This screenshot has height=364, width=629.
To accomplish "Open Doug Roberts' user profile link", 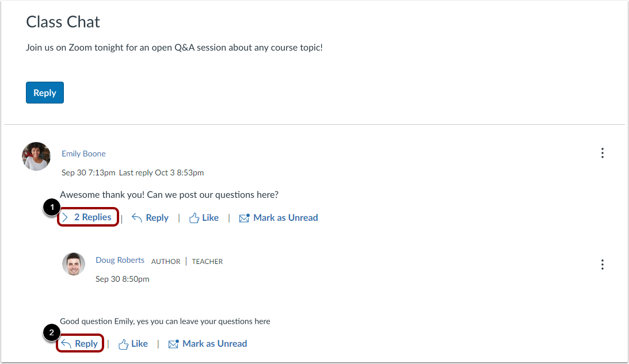I will tap(120, 260).
